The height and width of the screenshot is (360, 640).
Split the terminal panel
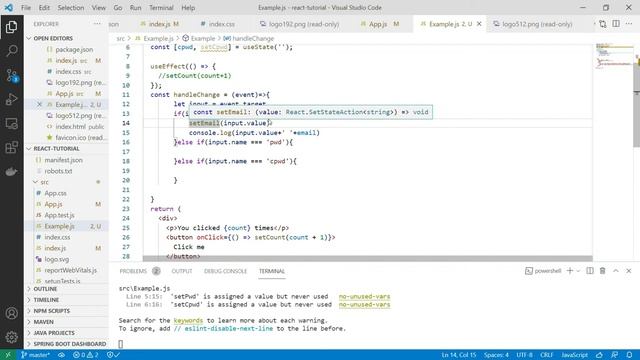(x=590, y=271)
